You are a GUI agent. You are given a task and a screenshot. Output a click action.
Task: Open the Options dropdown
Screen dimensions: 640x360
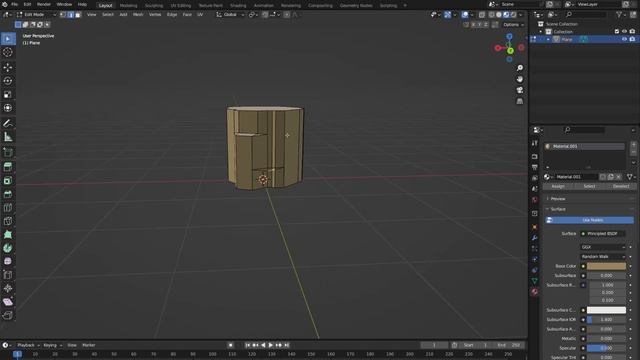pyautogui.click(x=513, y=24)
